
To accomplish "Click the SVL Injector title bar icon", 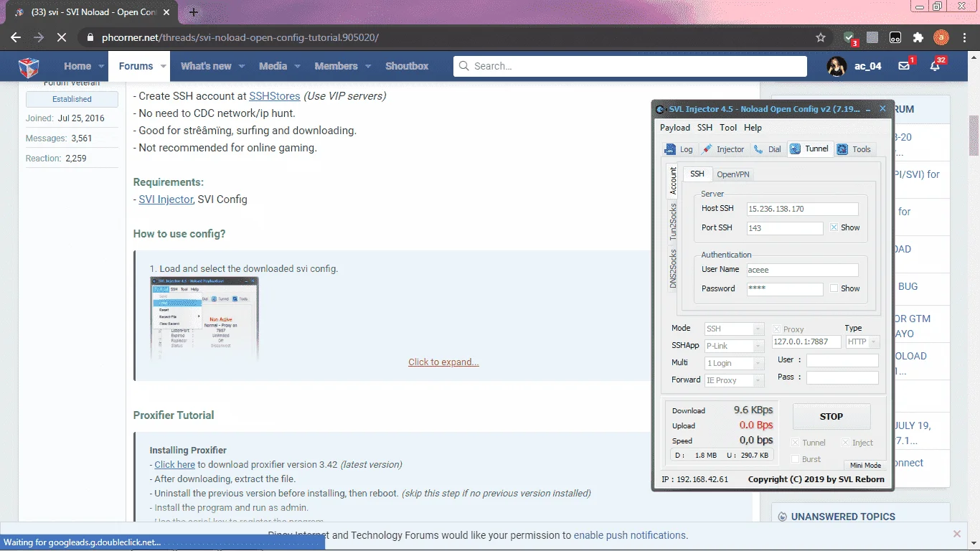I will click(661, 109).
